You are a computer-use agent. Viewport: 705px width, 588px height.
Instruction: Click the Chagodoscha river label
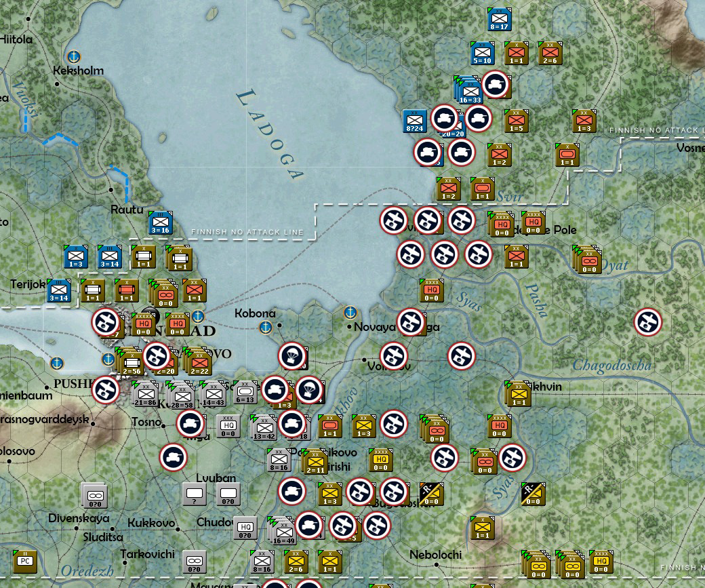pos(611,365)
